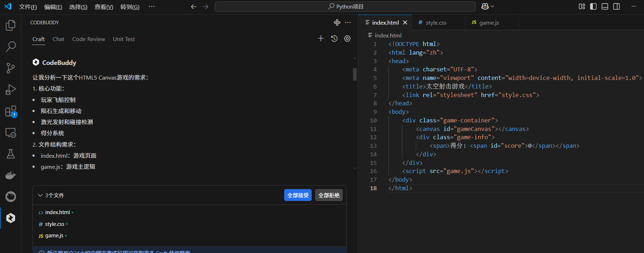Click the 得分系统 bullet text
This screenshot has height=253, width=644.
52,133
